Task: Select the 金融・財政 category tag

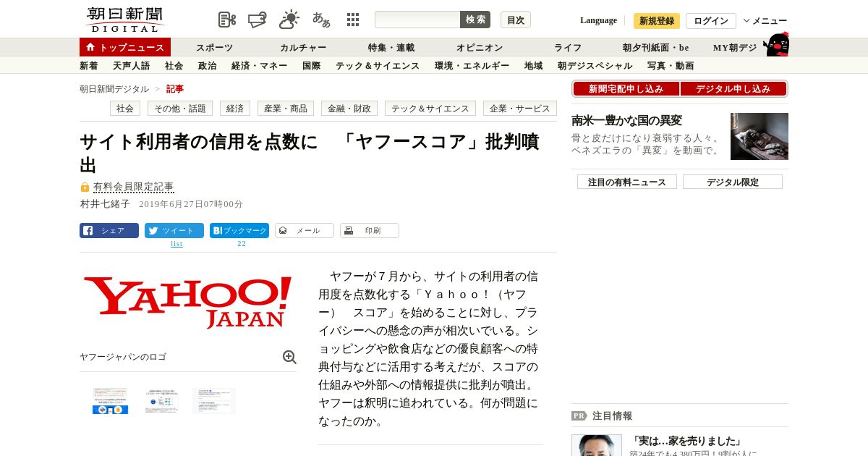Action: click(349, 108)
